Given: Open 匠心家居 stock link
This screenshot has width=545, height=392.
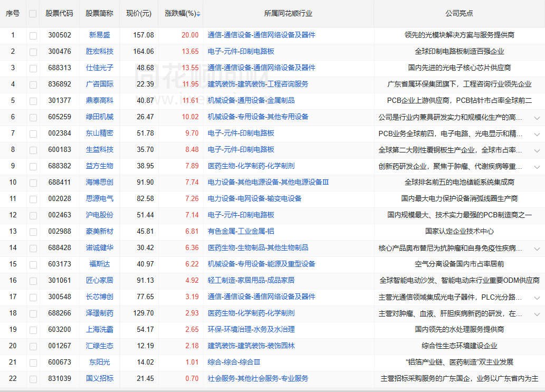Looking at the screenshot, I should point(99,280).
